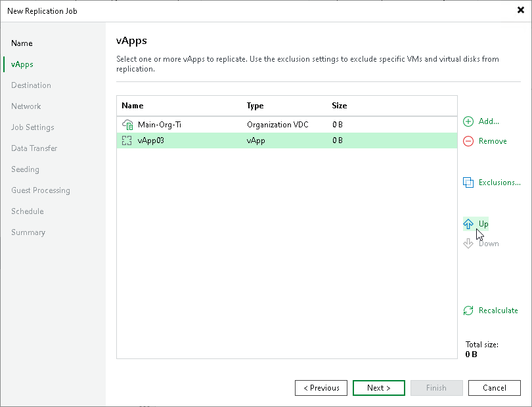This screenshot has width=532, height=407.
Task: Click the green plus Add icon
Action: (468, 121)
